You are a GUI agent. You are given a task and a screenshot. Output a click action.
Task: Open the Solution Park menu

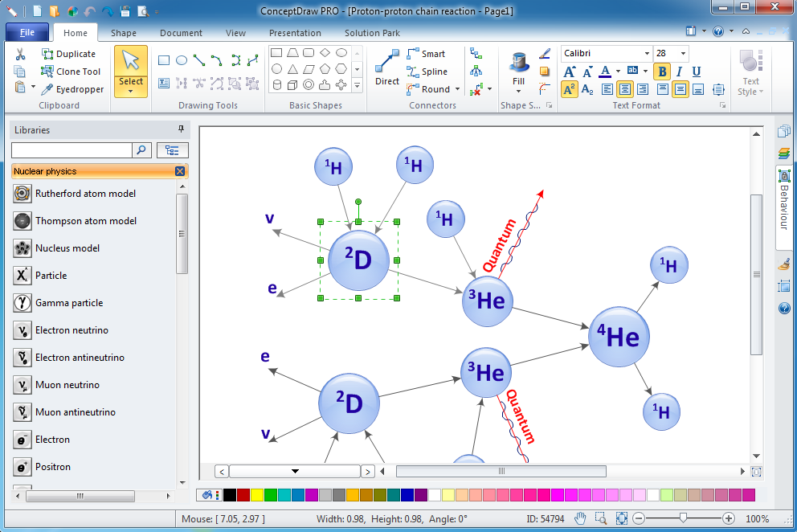click(x=371, y=33)
